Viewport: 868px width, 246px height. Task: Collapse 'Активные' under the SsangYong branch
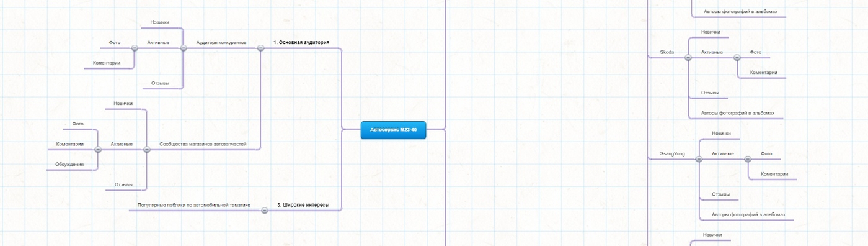coord(748,158)
